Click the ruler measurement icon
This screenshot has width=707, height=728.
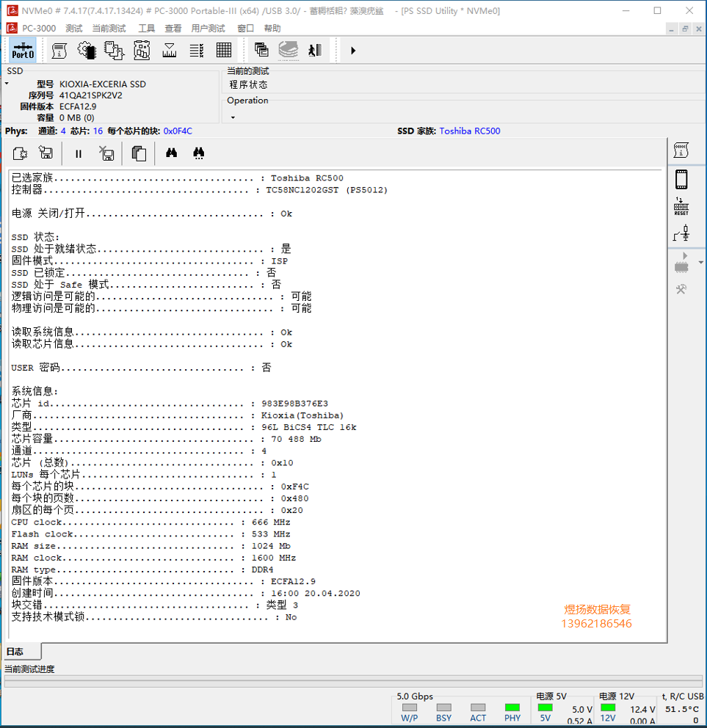169,50
